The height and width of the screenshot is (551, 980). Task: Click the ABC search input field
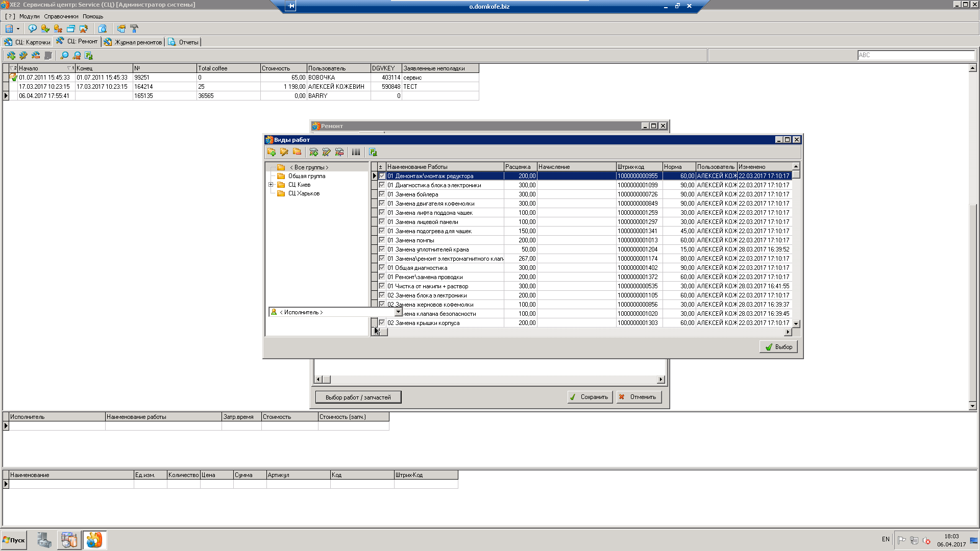916,55
